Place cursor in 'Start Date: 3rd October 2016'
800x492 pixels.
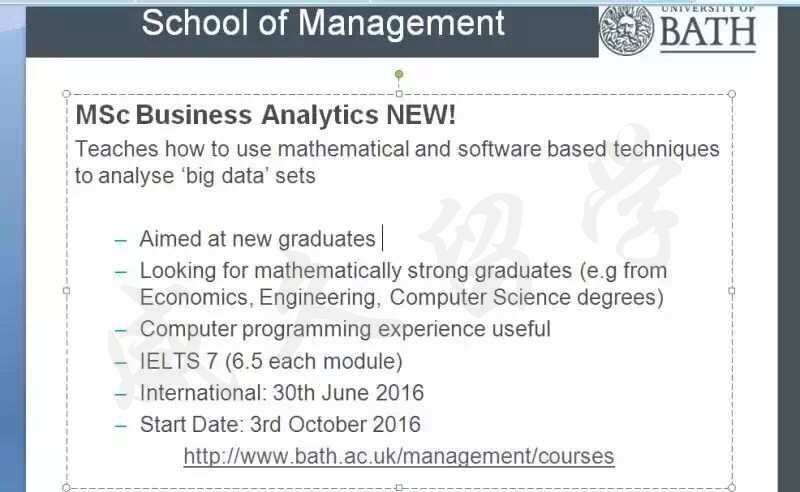(280, 425)
